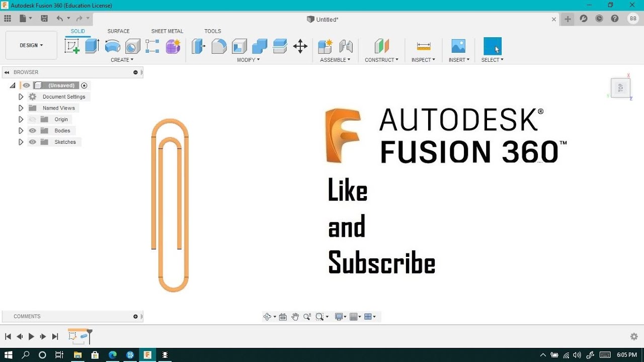Viewport: 644px width, 362px height.
Task: Select the Combine tool
Action: (260, 46)
